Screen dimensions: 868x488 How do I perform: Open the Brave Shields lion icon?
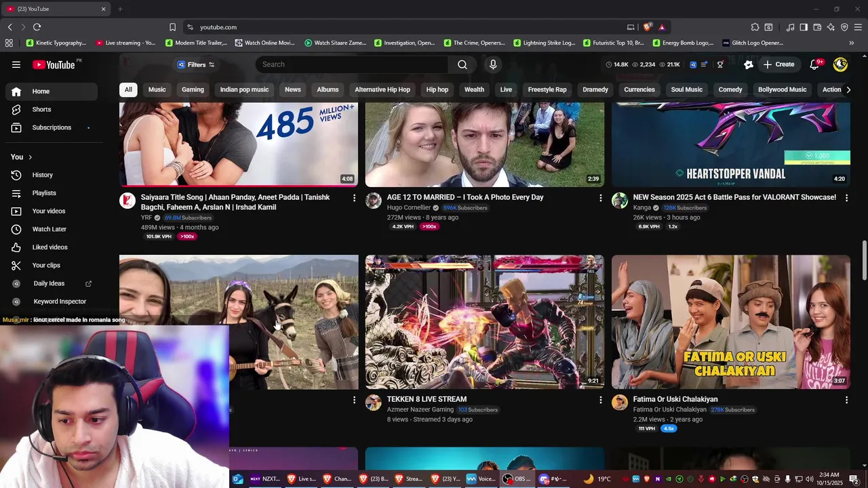pyautogui.click(x=648, y=27)
